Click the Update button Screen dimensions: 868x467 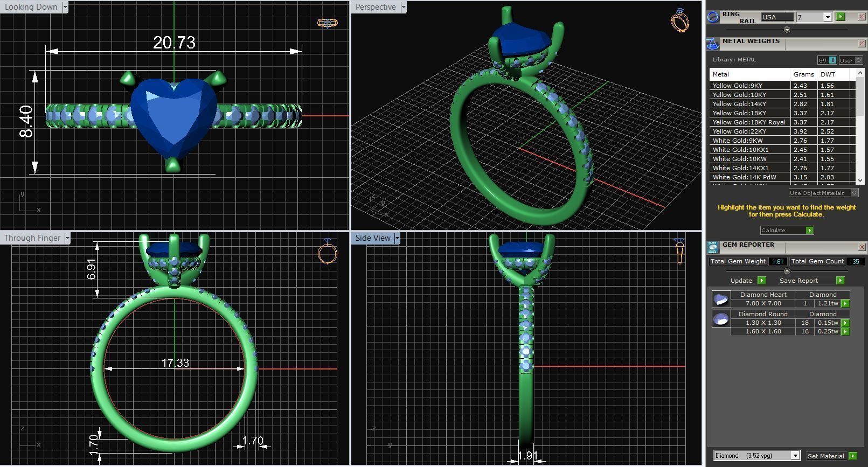pyautogui.click(x=742, y=280)
